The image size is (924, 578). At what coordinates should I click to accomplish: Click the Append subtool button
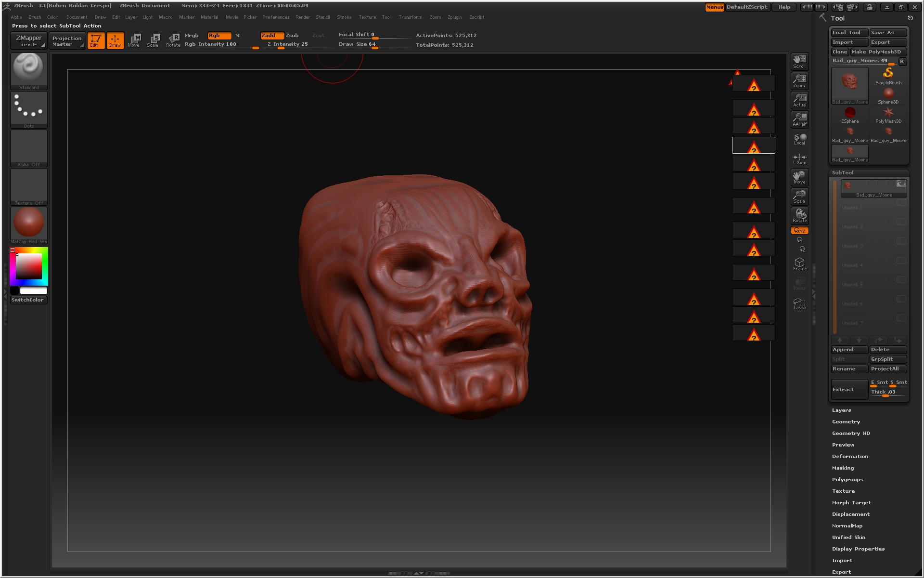[849, 350]
